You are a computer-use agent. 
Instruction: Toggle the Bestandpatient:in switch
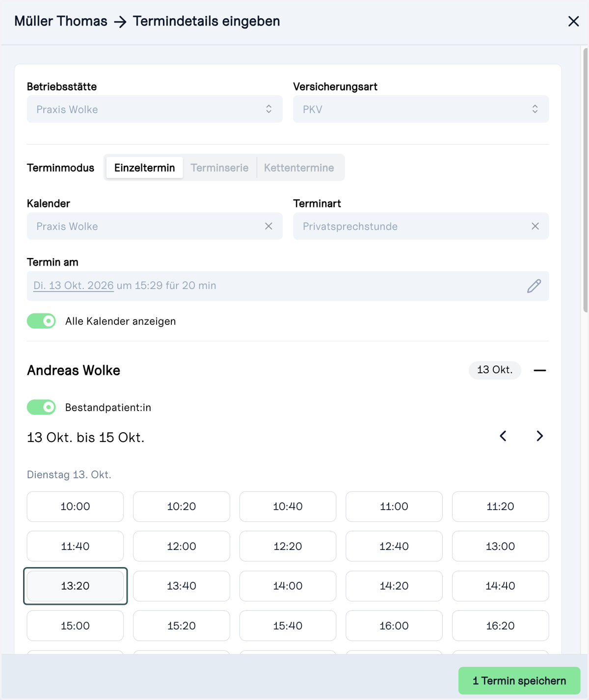(41, 407)
